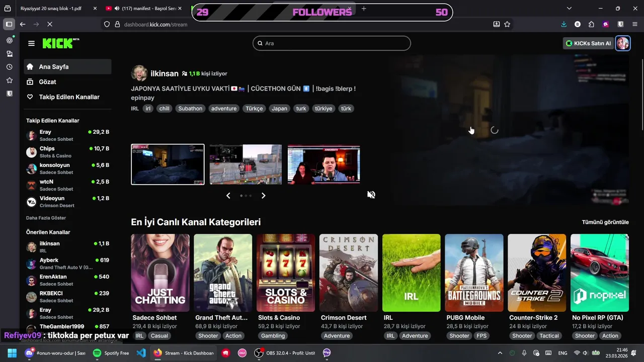This screenshot has width=644, height=362.
Task: Click the circled B extension icon
Action: pyautogui.click(x=578, y=24)
